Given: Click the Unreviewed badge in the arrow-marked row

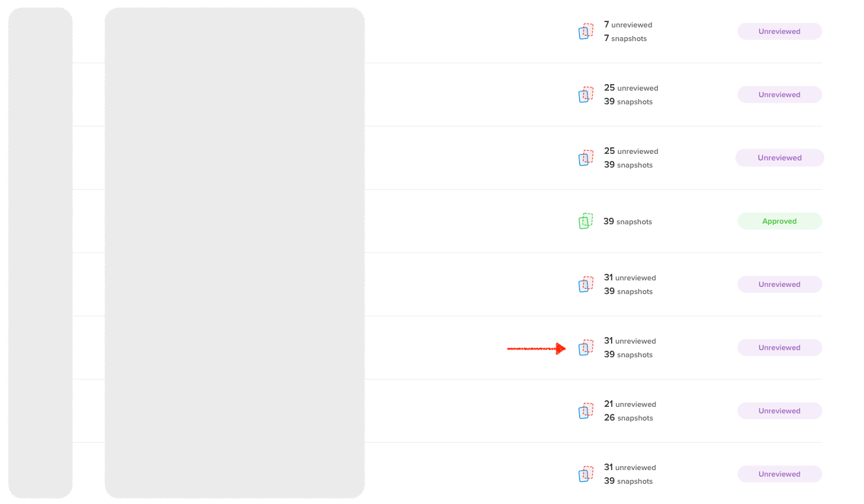Looking at the screenshot, I should [779, 348].
